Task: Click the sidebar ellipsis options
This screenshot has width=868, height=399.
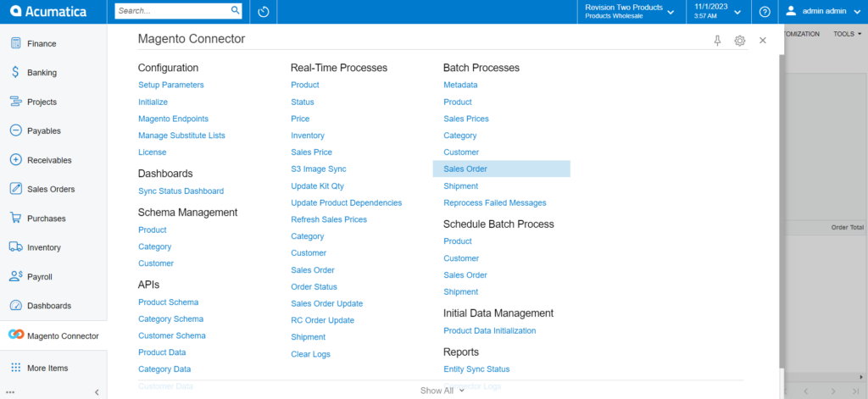Action: [x=10, y=392]
